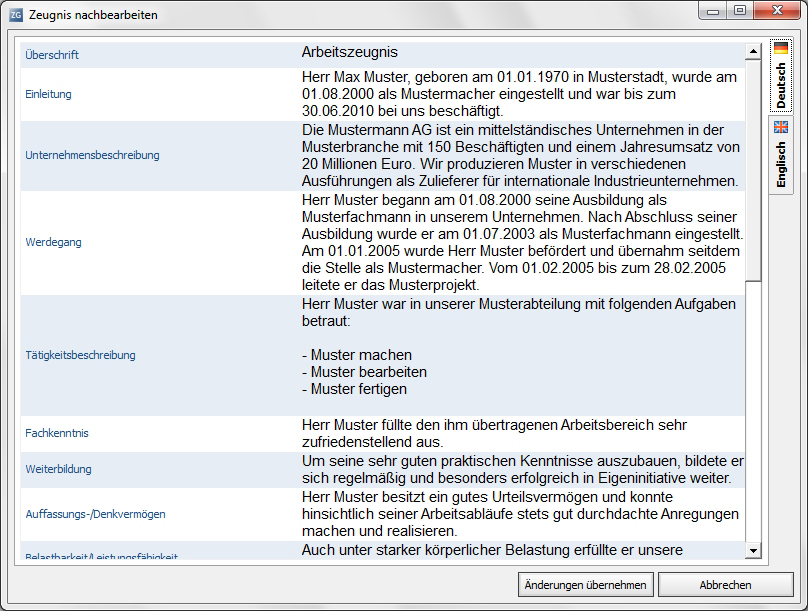Select the Überschrift row label
Screen dimensions: 808x611
[x=52, y=55]
